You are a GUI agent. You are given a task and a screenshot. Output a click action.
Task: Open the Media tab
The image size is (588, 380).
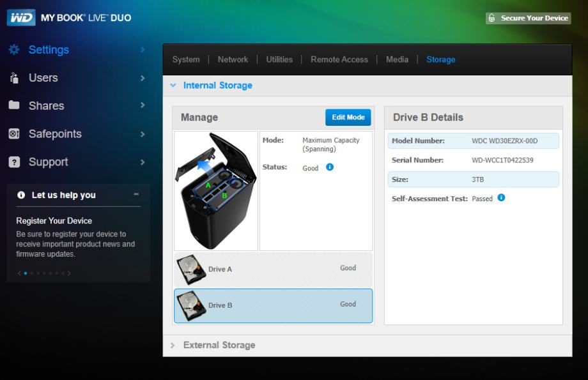click(x=397, y=59)
